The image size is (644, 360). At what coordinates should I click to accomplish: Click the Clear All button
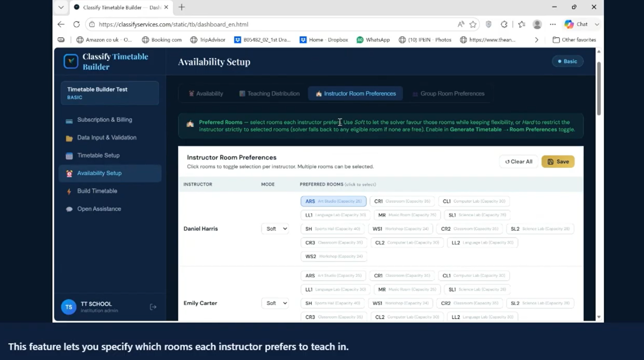(x=519, y=162)
